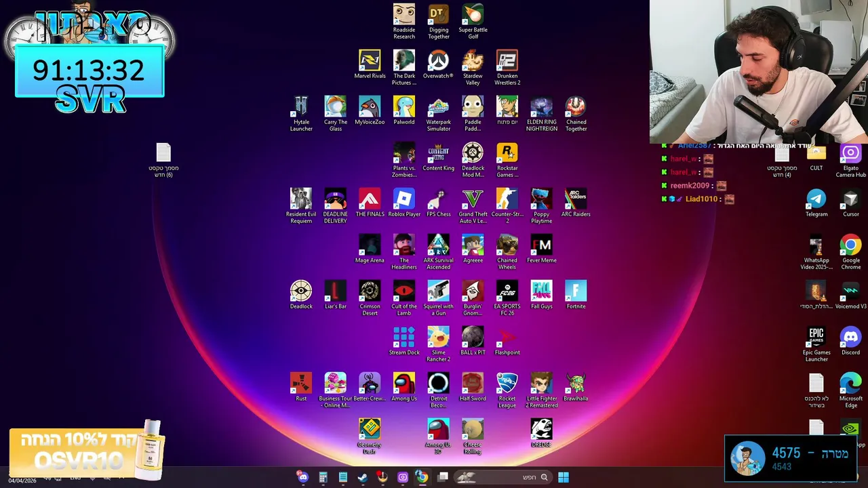Open the Roadside Research desktop shortcut
The image size is (868, 488).
click(x=404, y=21)
